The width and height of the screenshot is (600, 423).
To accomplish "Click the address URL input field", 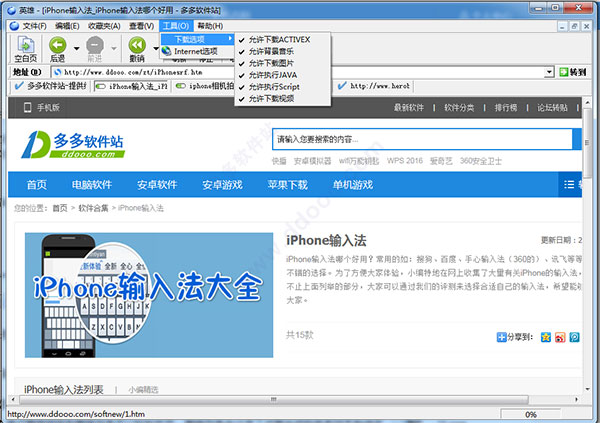I will click(298, 72).
